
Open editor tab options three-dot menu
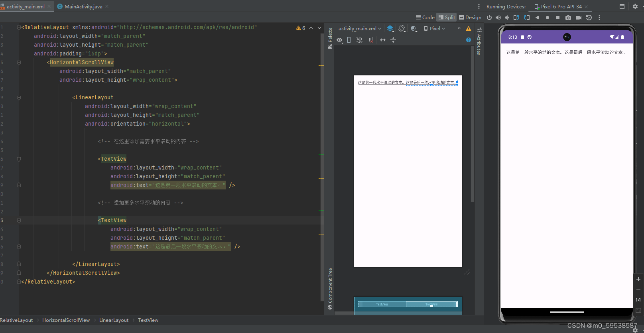coord(479,6)
